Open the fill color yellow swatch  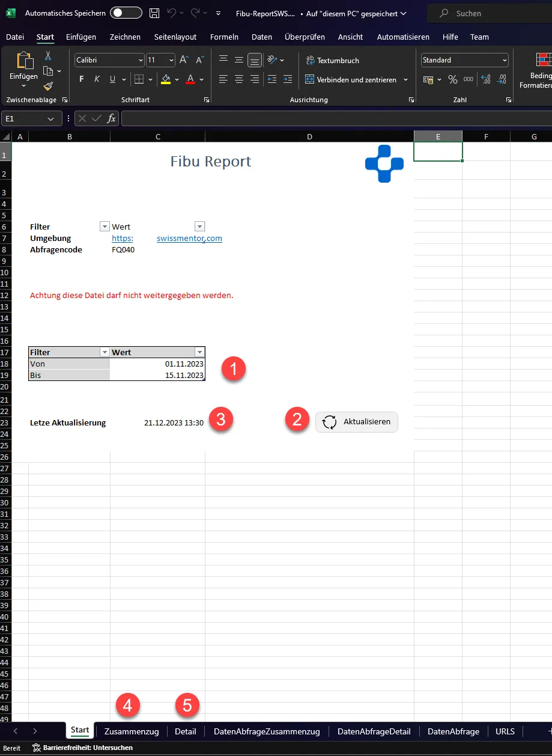pos(166,79)
